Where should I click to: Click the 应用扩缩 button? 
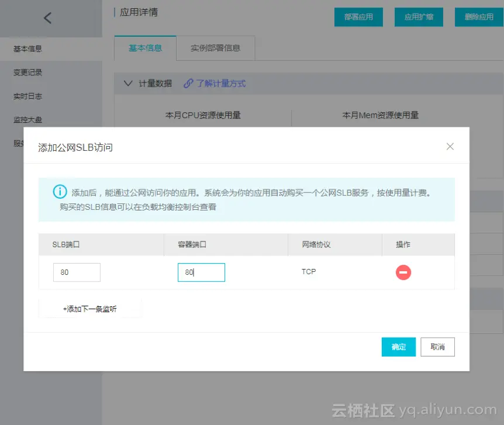pyautogui.click(x=419, y=17)
